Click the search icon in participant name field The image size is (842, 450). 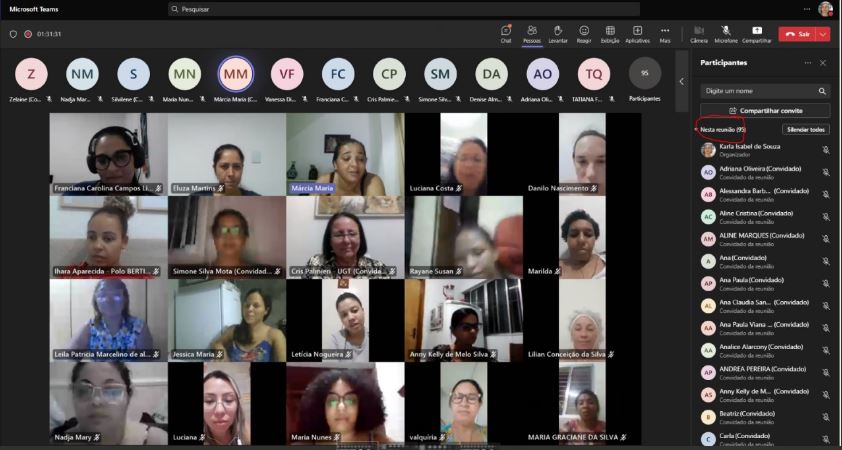click(x=823, y=91)
